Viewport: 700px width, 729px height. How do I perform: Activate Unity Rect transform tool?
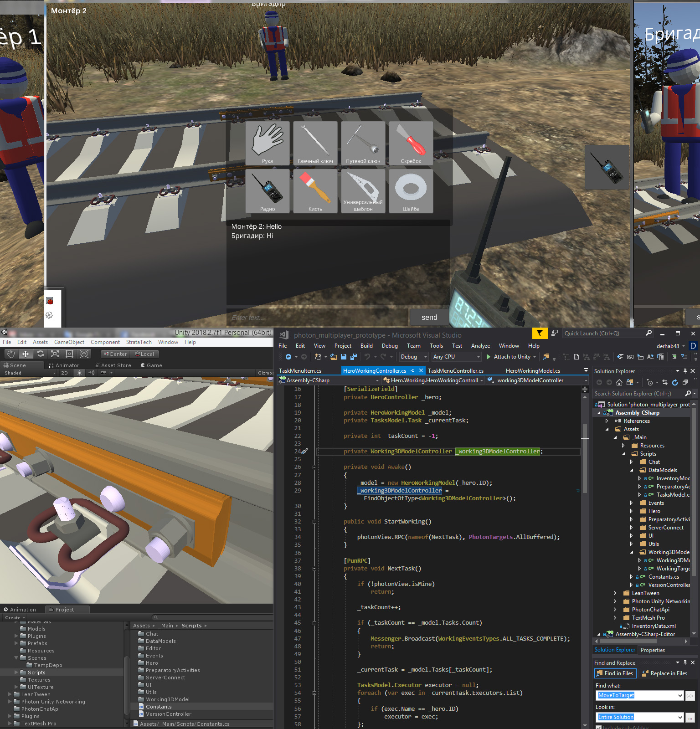(x=70, y=354)
